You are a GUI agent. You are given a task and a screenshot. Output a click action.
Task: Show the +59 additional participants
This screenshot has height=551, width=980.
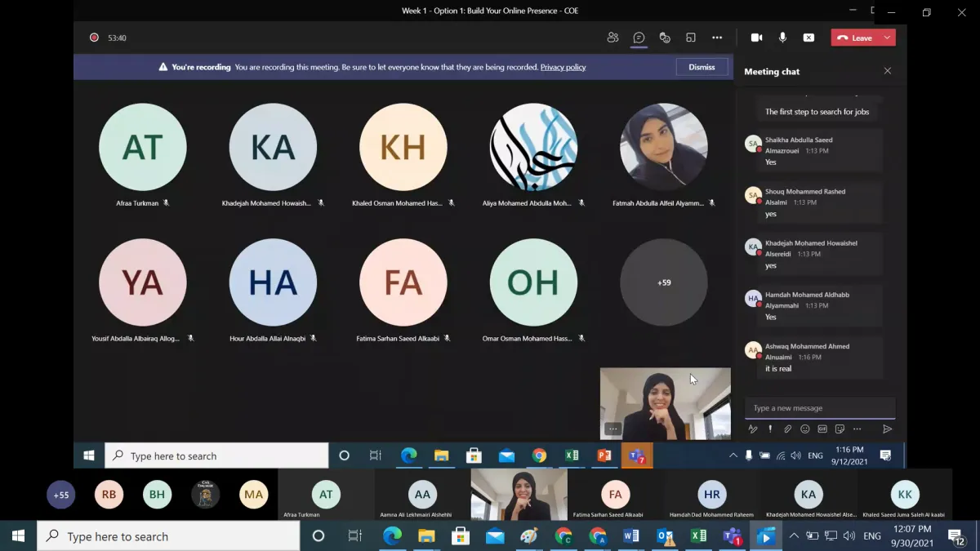pos(664,282)
